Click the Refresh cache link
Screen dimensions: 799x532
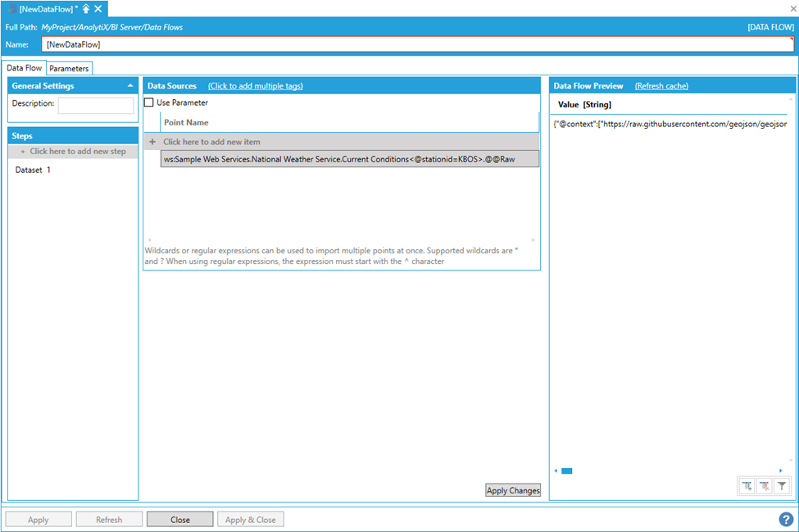661,85
